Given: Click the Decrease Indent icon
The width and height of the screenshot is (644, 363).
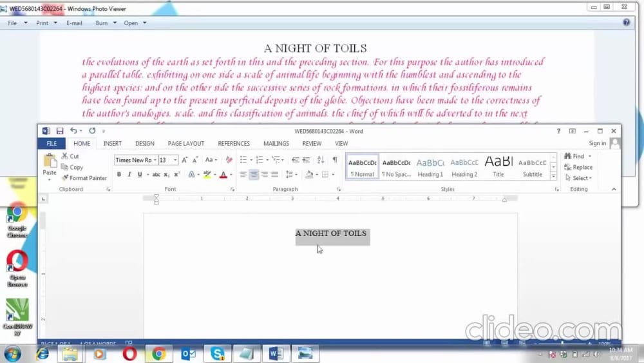Looking at the screenshot, I should (296, 160).
